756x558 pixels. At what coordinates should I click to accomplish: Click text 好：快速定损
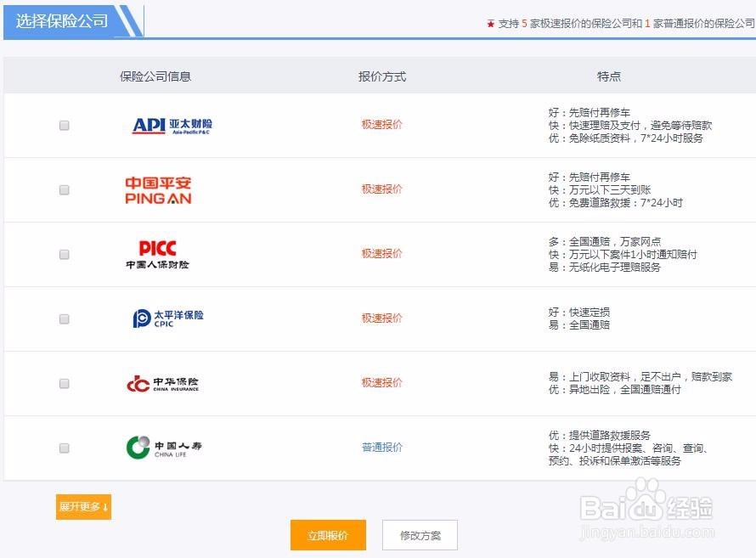pyautogui.click(x=579, y=312)
